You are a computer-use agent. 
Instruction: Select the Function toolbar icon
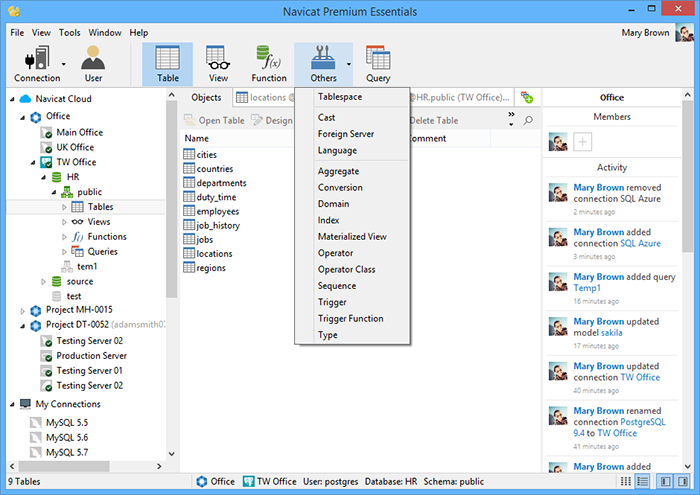[x=269, y=64]
